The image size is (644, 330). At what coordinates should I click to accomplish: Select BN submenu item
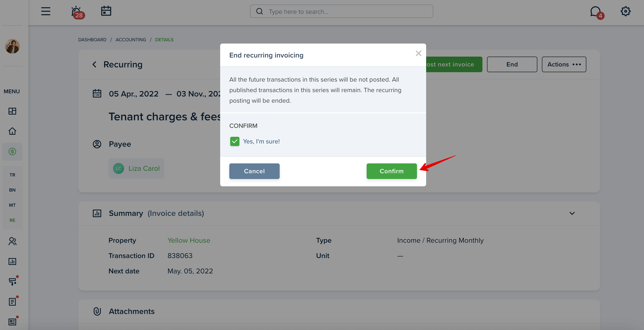click(12, 190)
